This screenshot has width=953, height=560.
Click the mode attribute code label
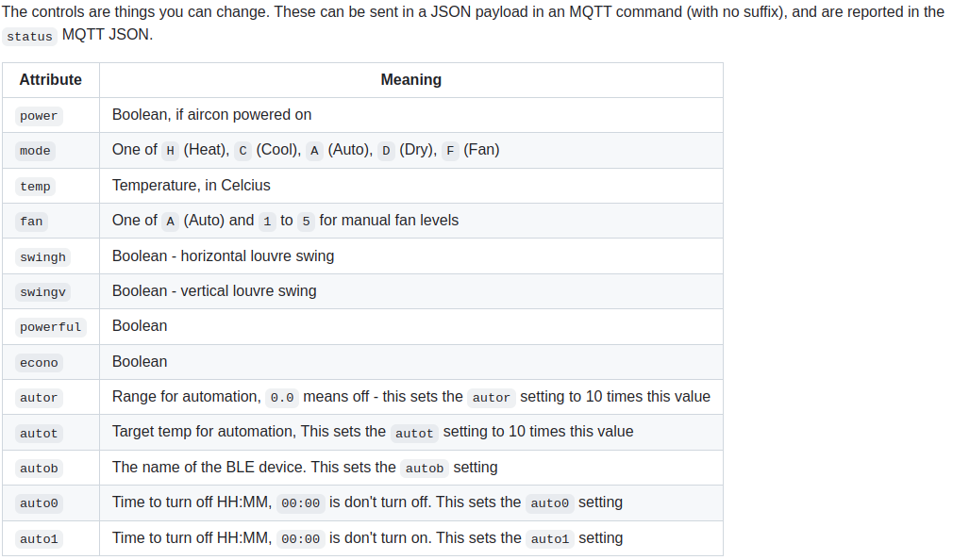coord(35,151)
